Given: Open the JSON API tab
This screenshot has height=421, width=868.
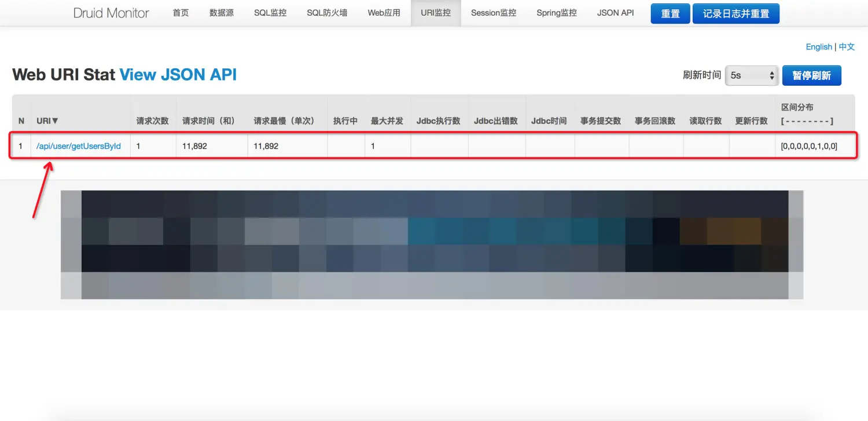Looking at the screenshot, I should [x=616, y=13].
